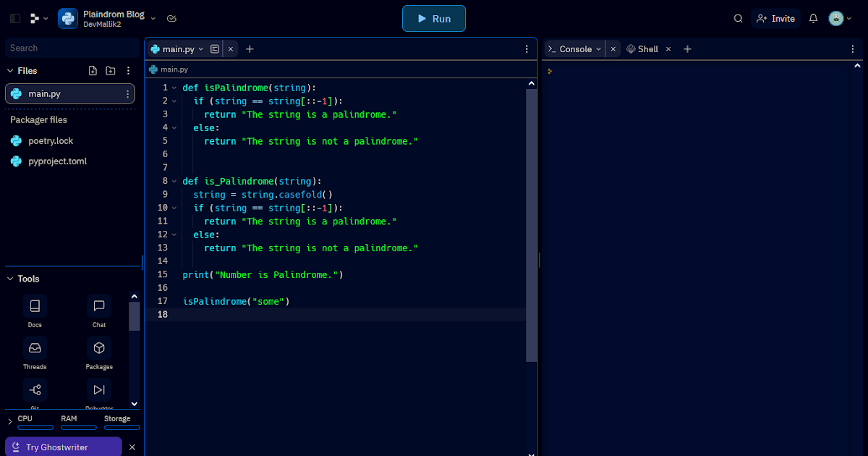Toggle the sidebar panel icon
Image resolution: width=868 pixels, height=456 pixels.
pos(15,19)
